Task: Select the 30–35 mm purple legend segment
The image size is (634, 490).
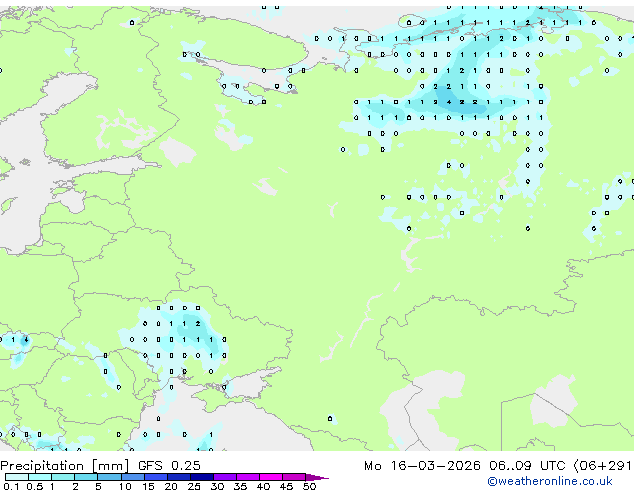Action: click(x=225, y=477)
